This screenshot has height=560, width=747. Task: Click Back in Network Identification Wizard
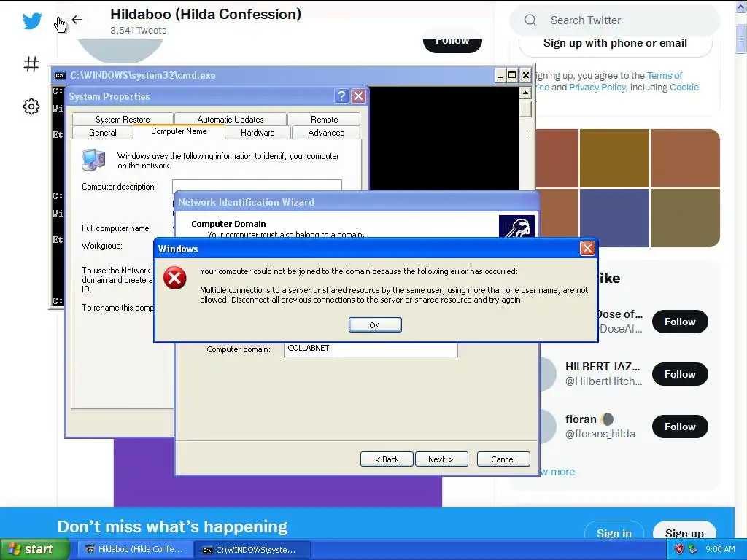coord(387,459)
